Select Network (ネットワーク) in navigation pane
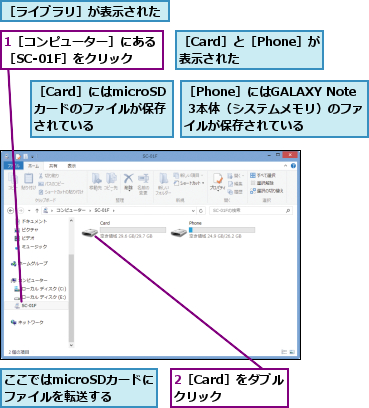This screenshot has height=408, width=369. 27,322
